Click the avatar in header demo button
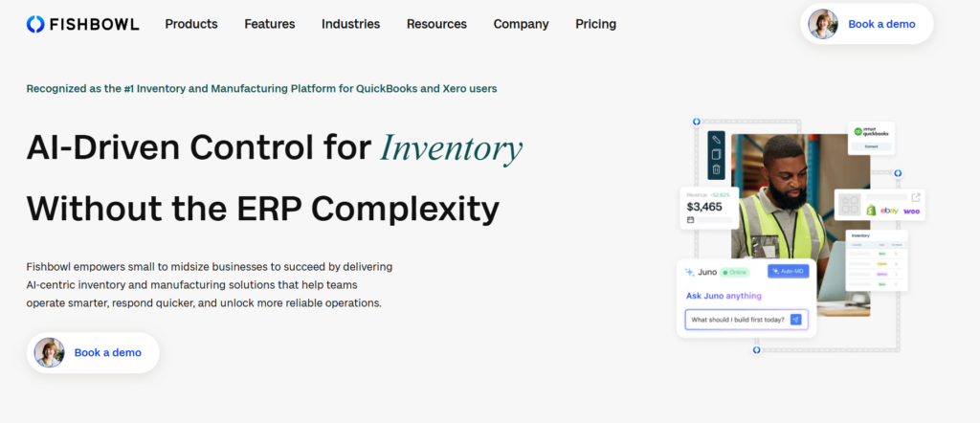Screen dimensions: 980x423 [x=823, y=24]
